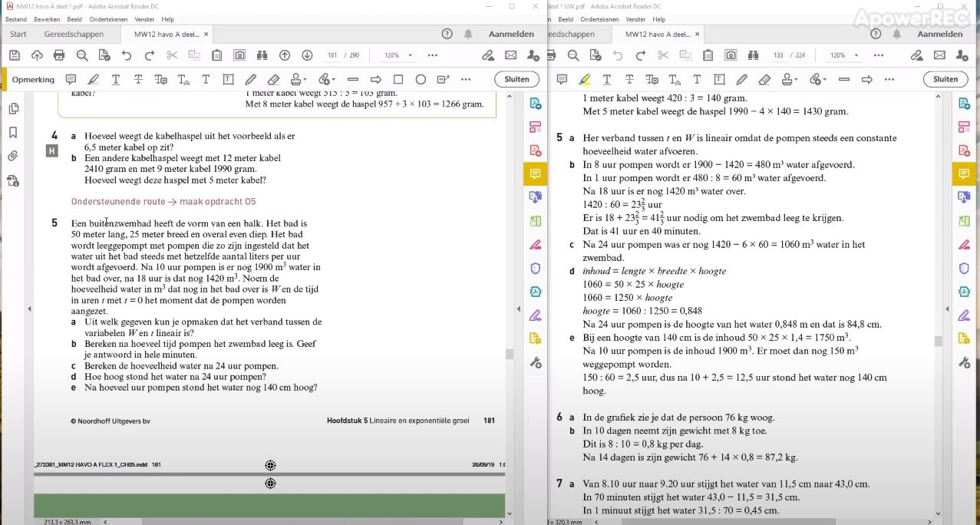This screenshot has width=980, height=525.
Task: Select text box tool in left window
Action: tap(228, 79)
